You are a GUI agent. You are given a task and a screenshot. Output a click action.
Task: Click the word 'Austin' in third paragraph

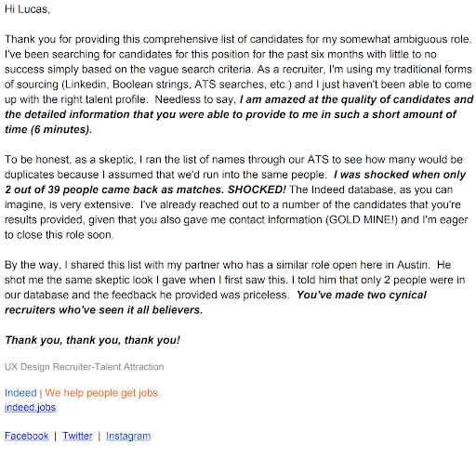pos(412,265)
